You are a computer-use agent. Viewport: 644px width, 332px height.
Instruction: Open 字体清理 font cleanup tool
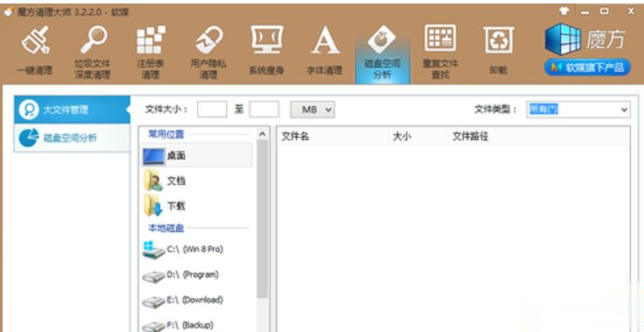[324, 52]
